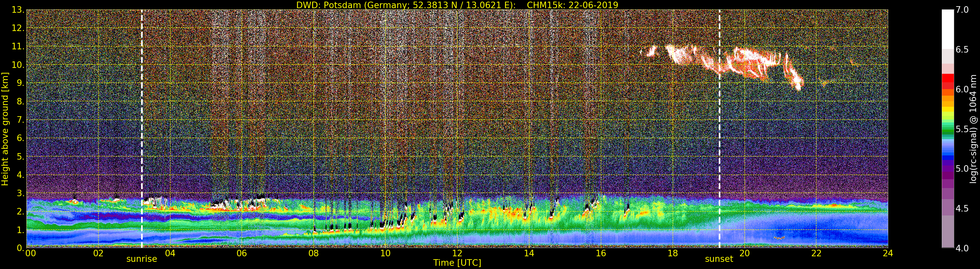
Task: Click the y-axis tick label '7.'
Action: click(21, 120)
